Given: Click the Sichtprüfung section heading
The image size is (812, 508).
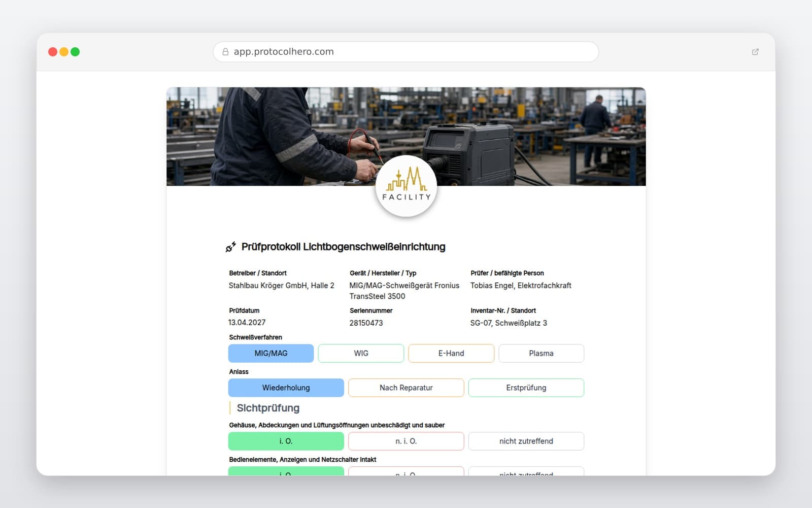Looking at the screenshot, I should (x=268, y=408).
